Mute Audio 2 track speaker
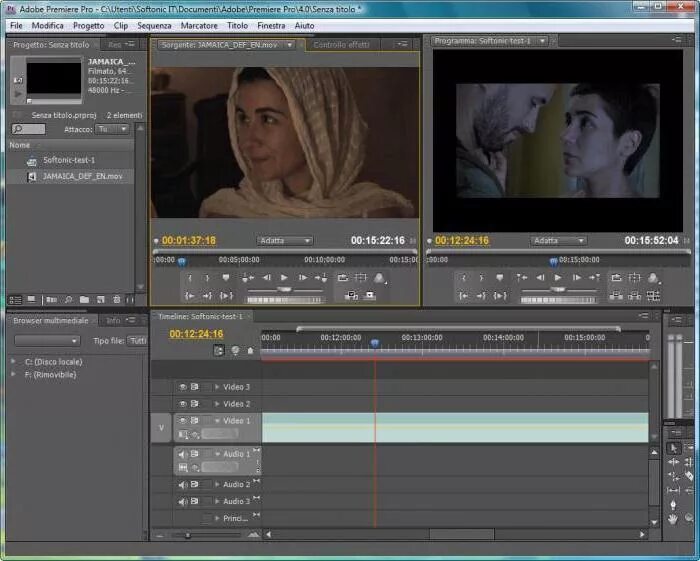This screenshot has width=700, height=561. (183, 485)
